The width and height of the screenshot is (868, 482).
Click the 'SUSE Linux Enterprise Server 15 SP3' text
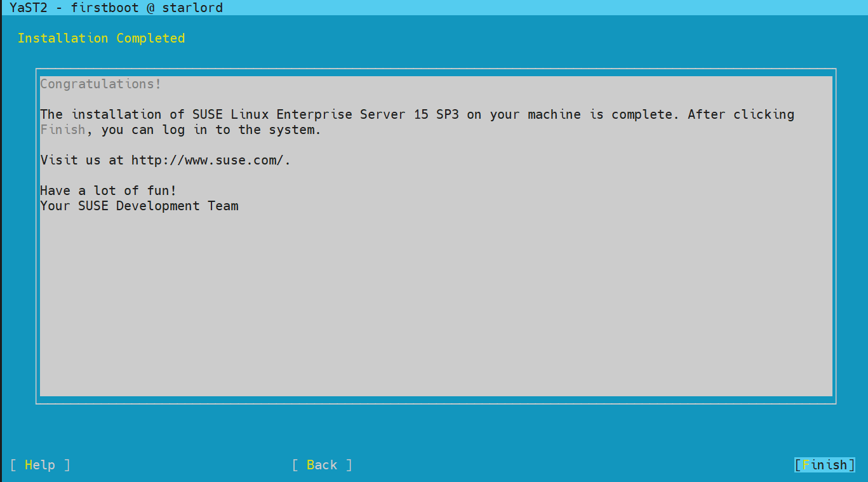point(326,114)
